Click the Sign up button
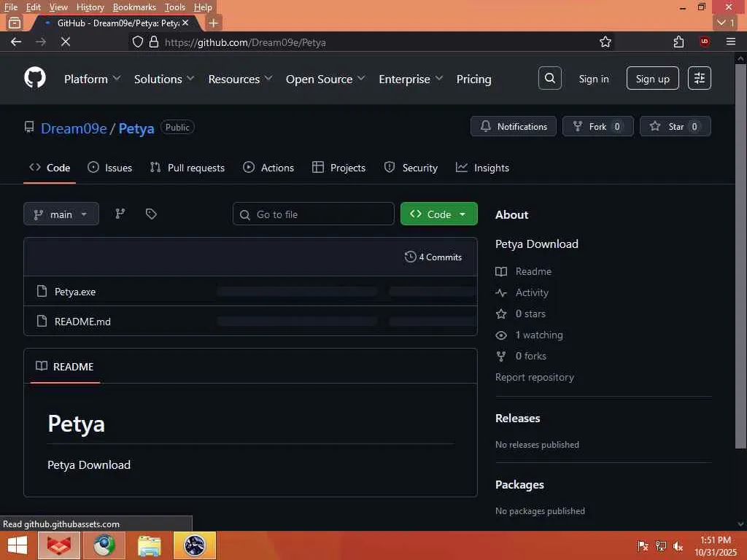The width and height of the screenshot is (747, 560). (x=652, y=79)
